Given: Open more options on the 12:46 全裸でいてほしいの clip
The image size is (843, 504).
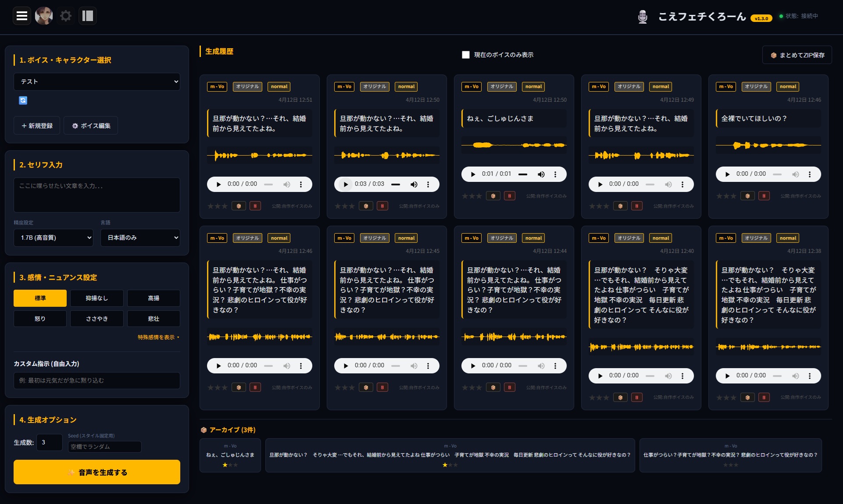Looking at the screenshot, I should coord(810,174).
